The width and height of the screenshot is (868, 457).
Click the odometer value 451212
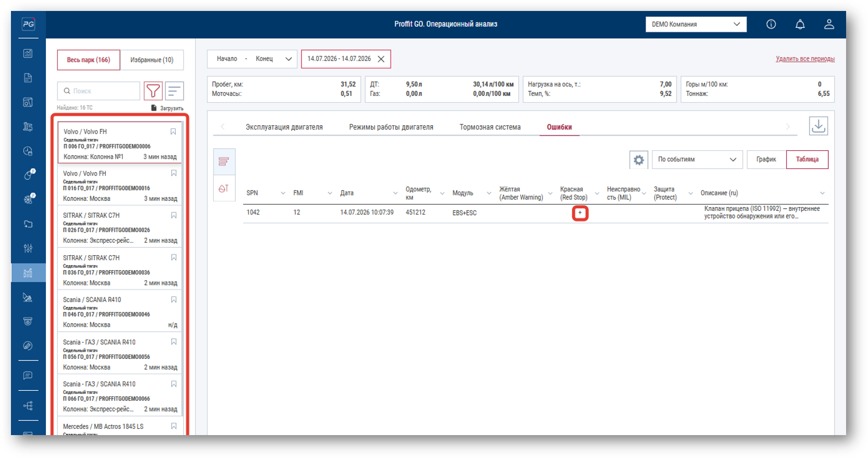click(x=415, y=213)
